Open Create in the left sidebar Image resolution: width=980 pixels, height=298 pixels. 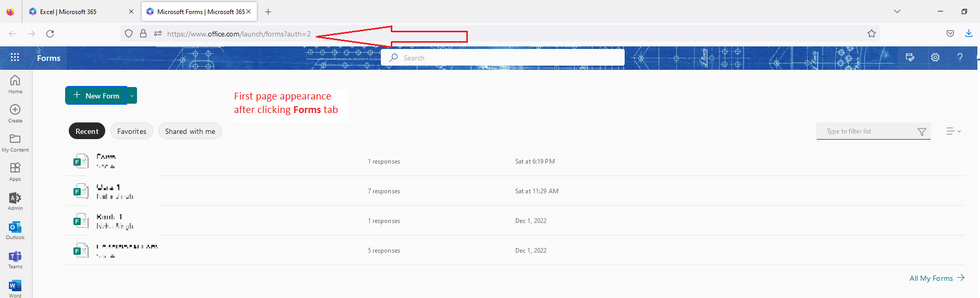(15, 113)
